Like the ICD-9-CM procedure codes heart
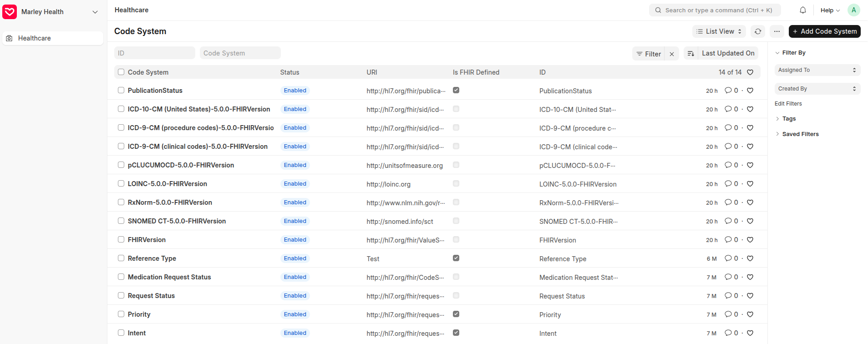The height and width of the screenshot is (344, 868). [x=750, y=128]
